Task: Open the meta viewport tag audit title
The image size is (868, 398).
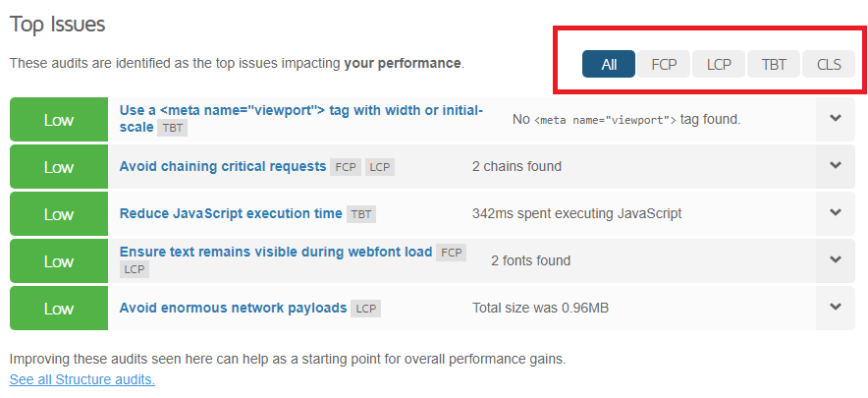Action: click(x=301, y=119)
